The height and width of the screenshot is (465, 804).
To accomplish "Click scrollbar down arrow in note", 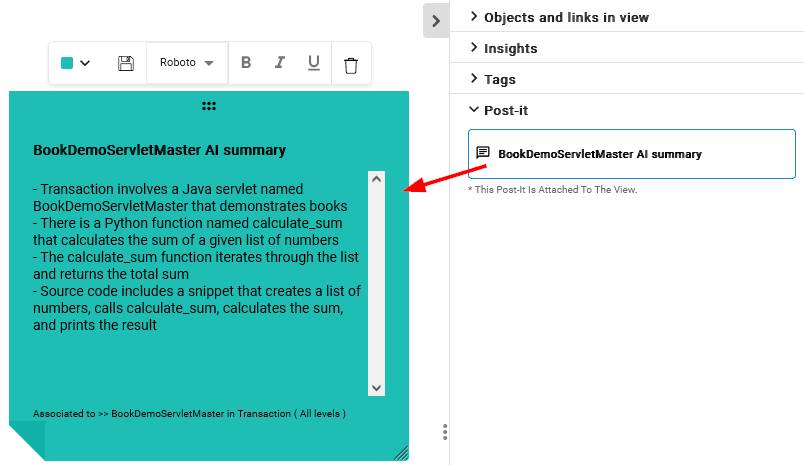I will (x=376, y=387).
